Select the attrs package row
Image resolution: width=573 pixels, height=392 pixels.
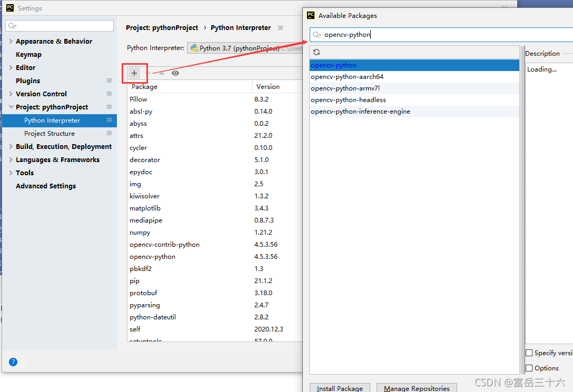(215, 135)
